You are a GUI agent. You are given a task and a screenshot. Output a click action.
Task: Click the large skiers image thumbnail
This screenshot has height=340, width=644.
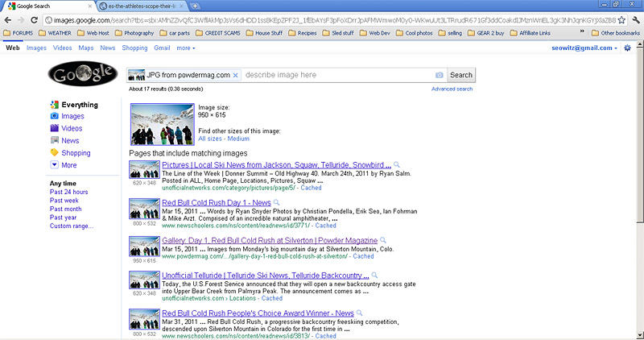tap(162, 124)
